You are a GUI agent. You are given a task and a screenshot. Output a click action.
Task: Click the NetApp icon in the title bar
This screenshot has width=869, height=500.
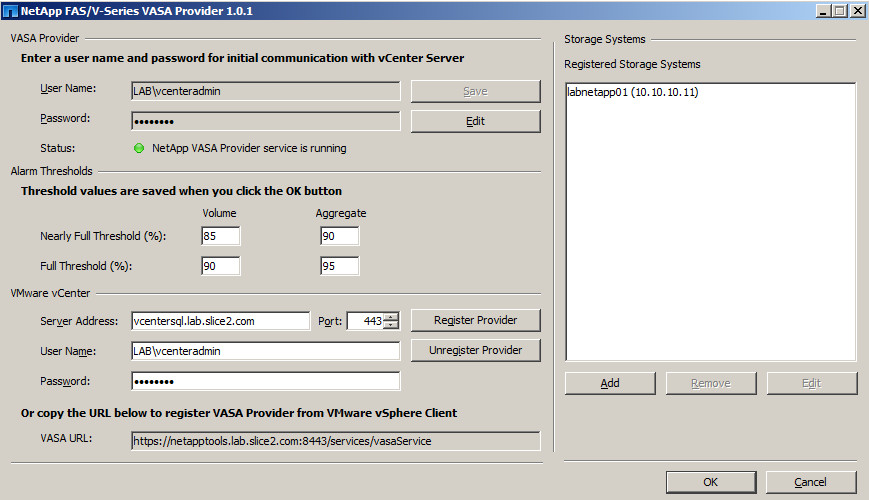pyautogui.click(x=10, y=11)
